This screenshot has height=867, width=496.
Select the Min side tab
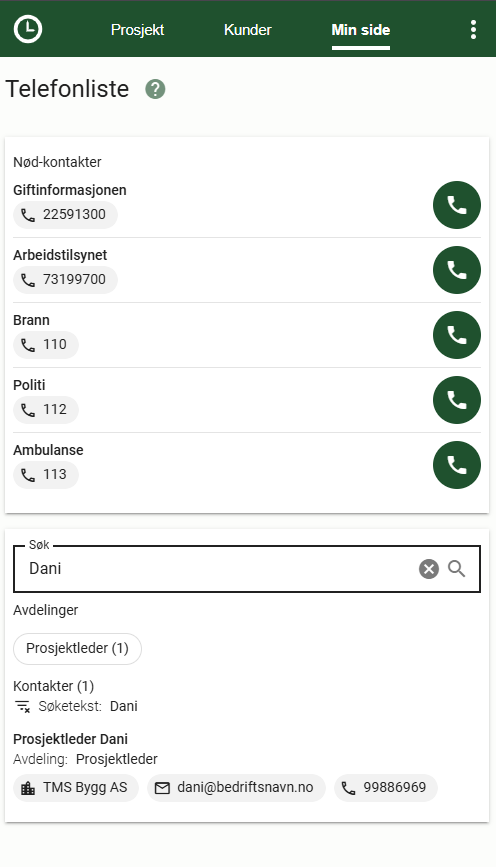pyautogui.click(x=361, y=29)
